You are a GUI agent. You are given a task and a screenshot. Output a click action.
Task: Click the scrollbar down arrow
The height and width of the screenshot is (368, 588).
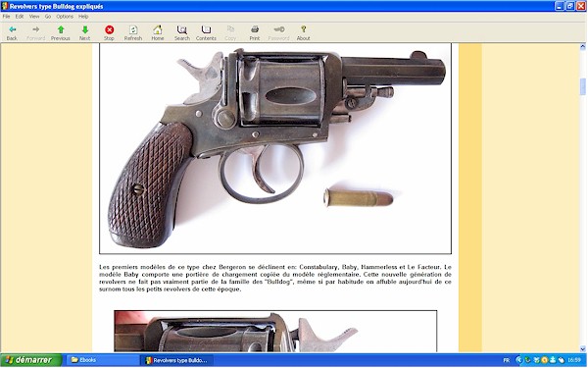[x=583, y=348]
